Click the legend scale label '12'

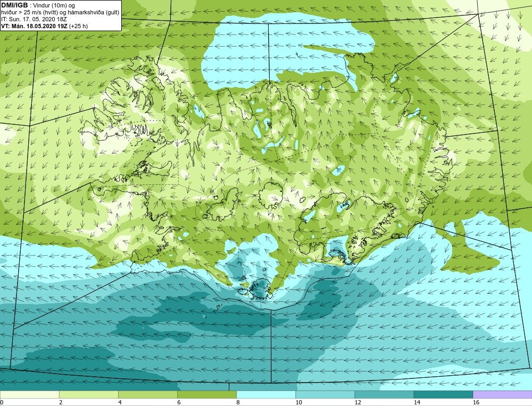358,402
